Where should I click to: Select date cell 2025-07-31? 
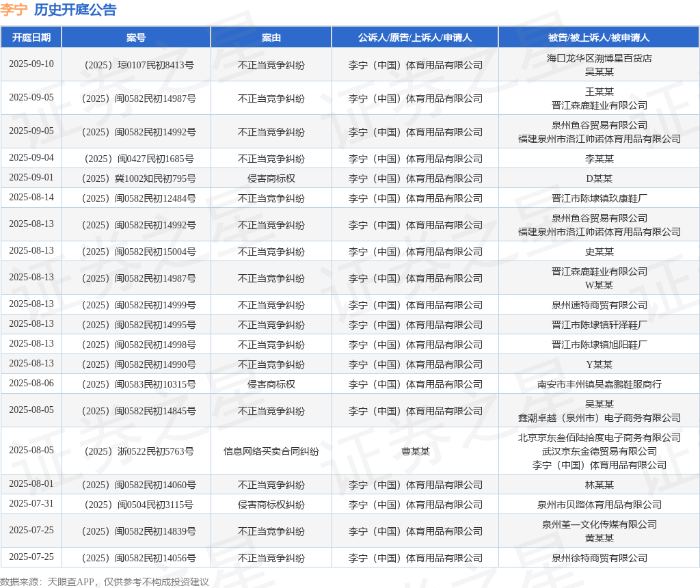pos(31,503)
